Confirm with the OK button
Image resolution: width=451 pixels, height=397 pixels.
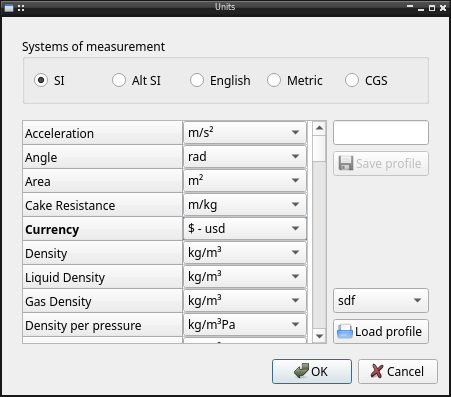(312, 371)
